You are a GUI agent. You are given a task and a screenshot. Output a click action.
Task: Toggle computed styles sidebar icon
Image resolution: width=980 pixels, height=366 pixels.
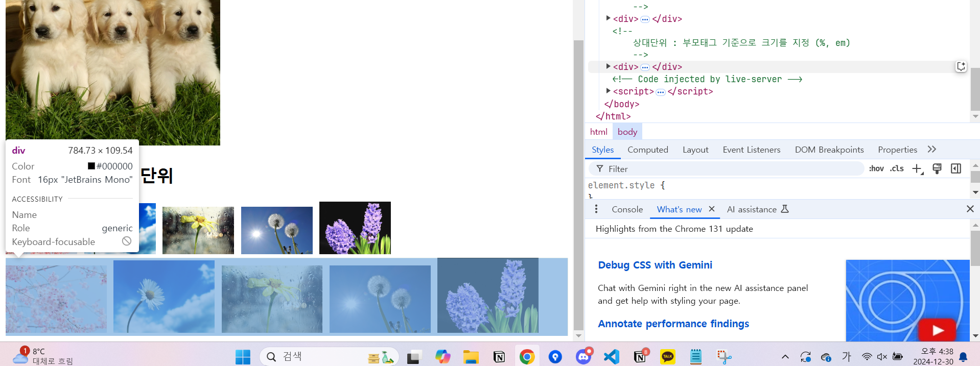coord(956,168)
